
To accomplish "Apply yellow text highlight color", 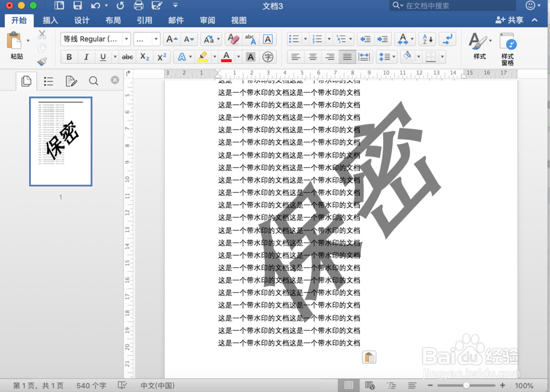I will coord(203,57).
